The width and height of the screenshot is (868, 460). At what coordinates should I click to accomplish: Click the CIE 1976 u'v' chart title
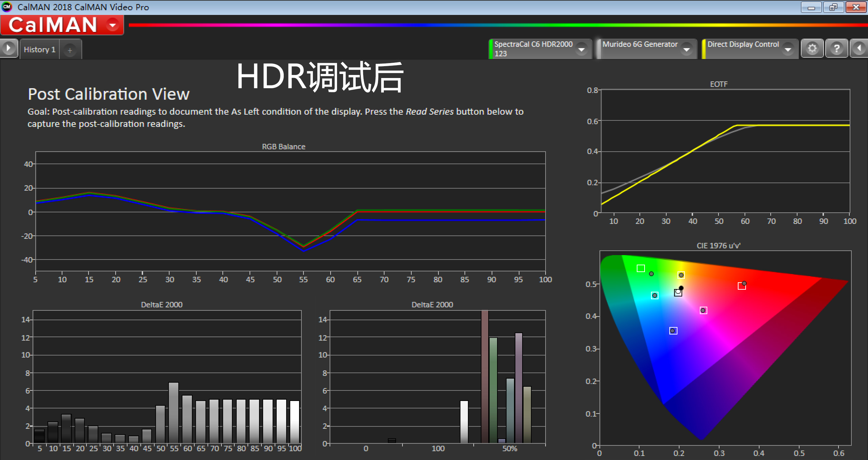coord(718,246)
